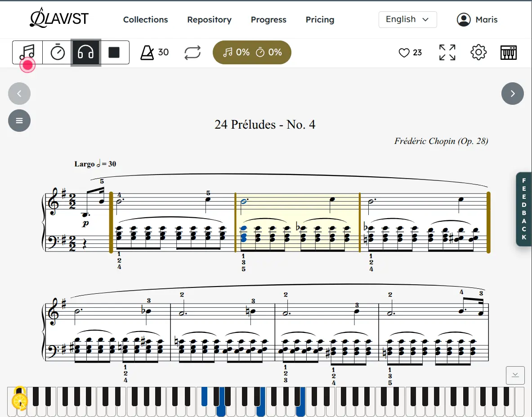Open the settings gear
The width and height of the screenshot is (532, 417).
[x=478, y=52]
